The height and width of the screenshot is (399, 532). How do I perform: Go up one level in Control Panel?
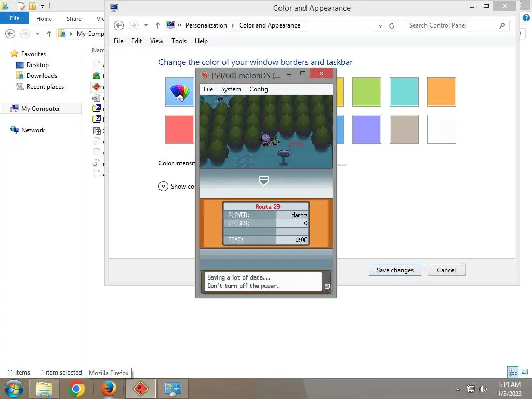158,25
